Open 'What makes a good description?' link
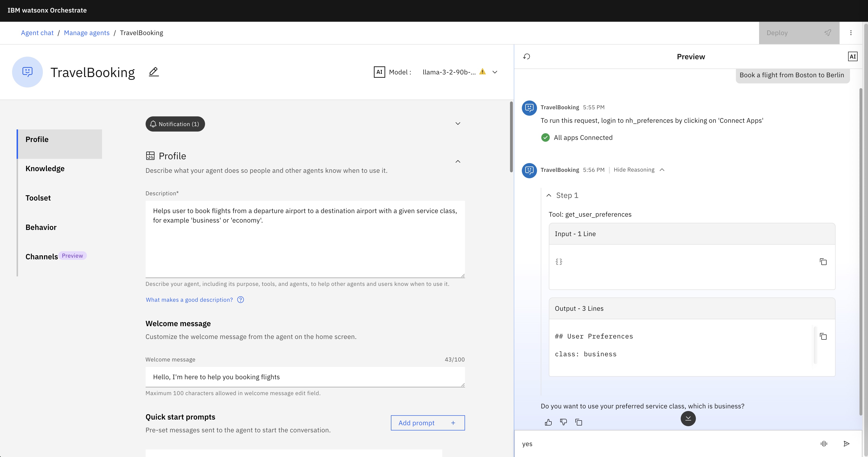The height and width of the screenshot is (457, 868). (x=189, y=300)
